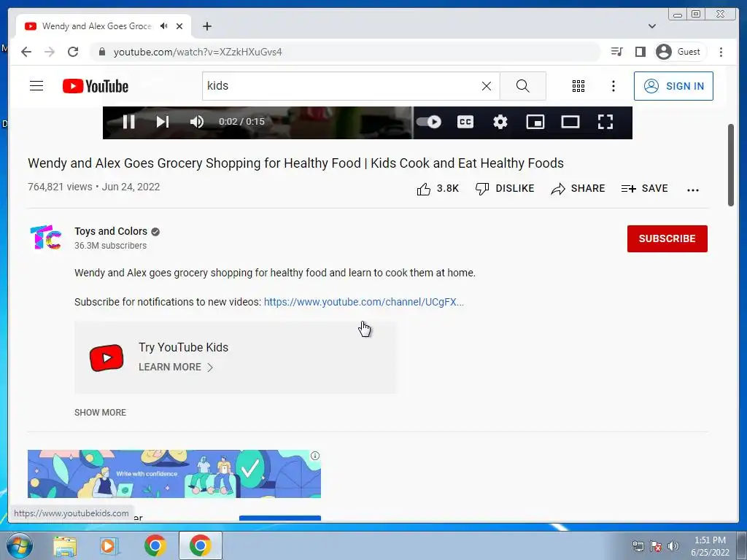Click the SIGN IN button
Viewport: 747px width, 560px height.
(673, 86)
